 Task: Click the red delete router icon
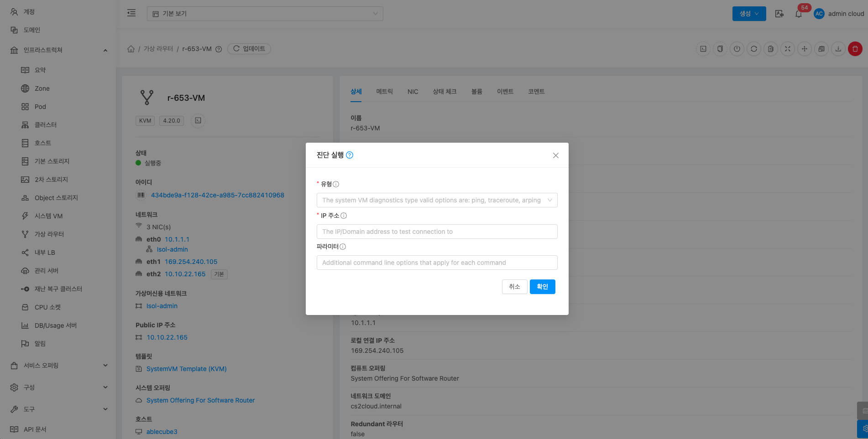[855, 49]
